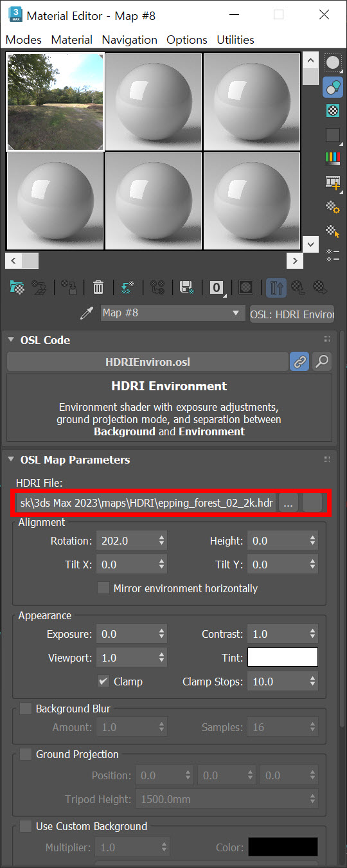
Task: Click the '...' browse button for HDRI File
Action: click(x=288, y=503)
